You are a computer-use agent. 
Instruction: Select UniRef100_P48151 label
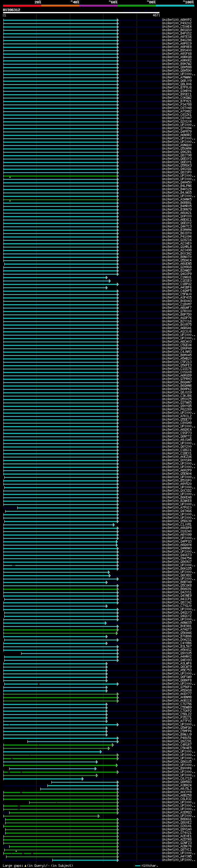pyautogui.click(x=177, y=737)
